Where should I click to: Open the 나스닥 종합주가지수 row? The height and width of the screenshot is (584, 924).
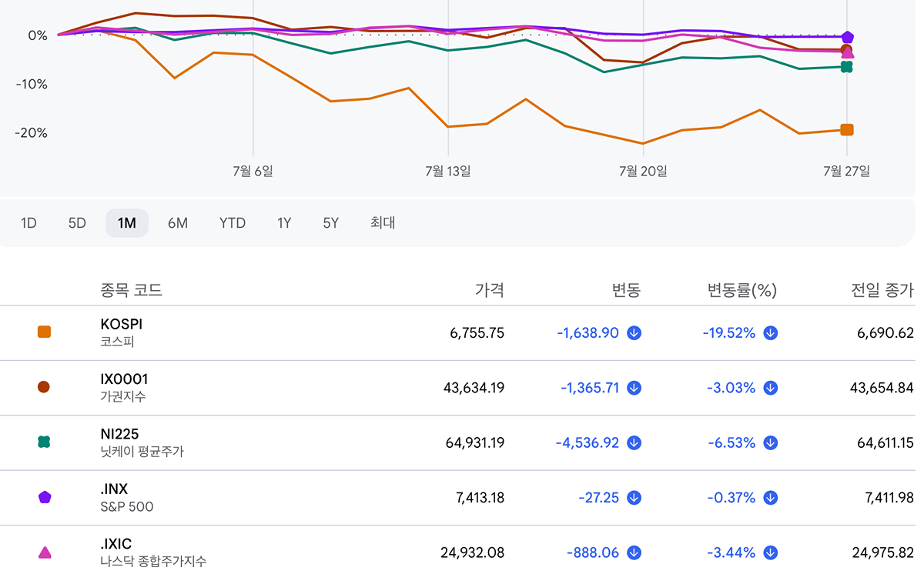coord(153,552)
